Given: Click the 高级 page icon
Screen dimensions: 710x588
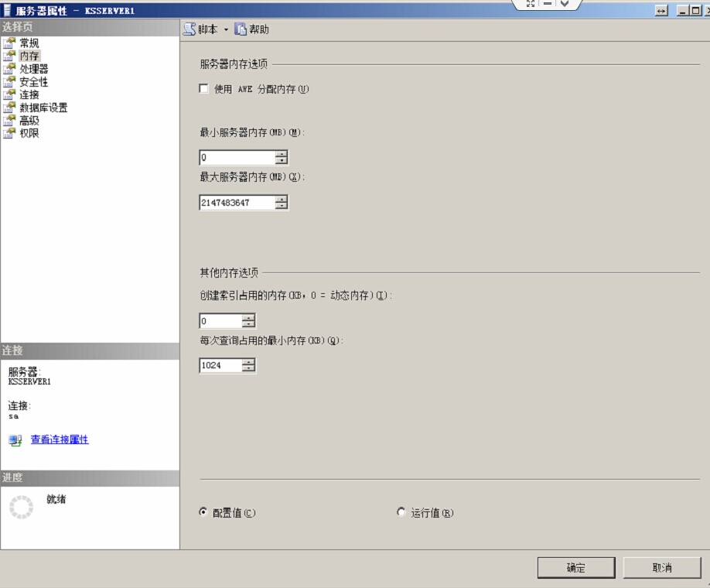Looking at the screenshot, I should coord(9,121).
